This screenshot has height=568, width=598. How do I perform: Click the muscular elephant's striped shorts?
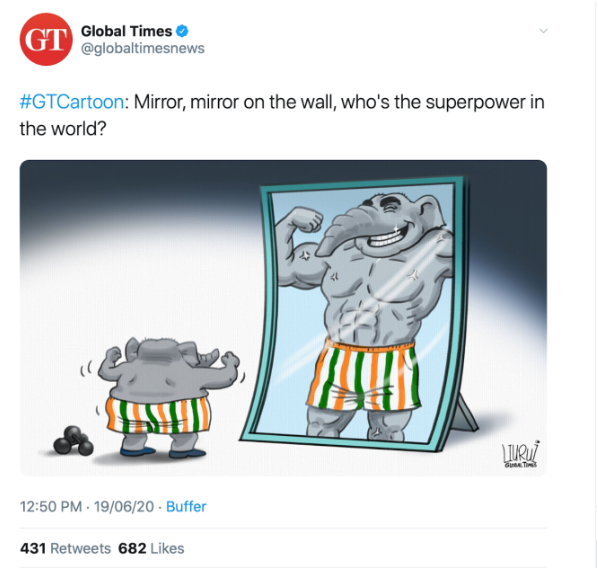pos(364,375)
